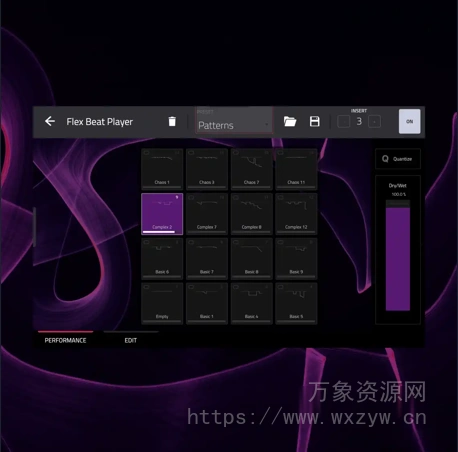Screen dimensions: 458x452
Task: Select the Complex 12 pattern pad
Action: [296, 214]
